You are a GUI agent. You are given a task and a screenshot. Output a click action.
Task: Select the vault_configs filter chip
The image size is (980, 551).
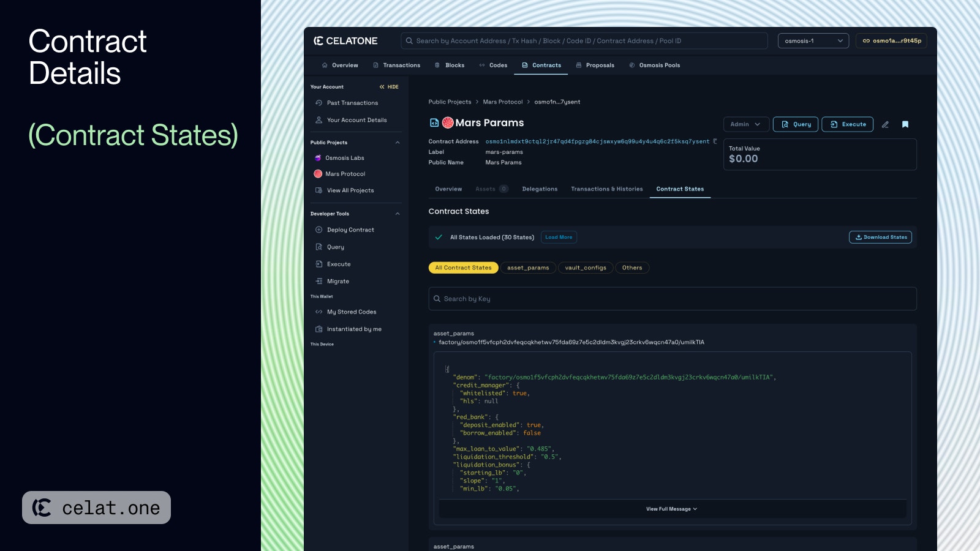[x=586, y=268]
